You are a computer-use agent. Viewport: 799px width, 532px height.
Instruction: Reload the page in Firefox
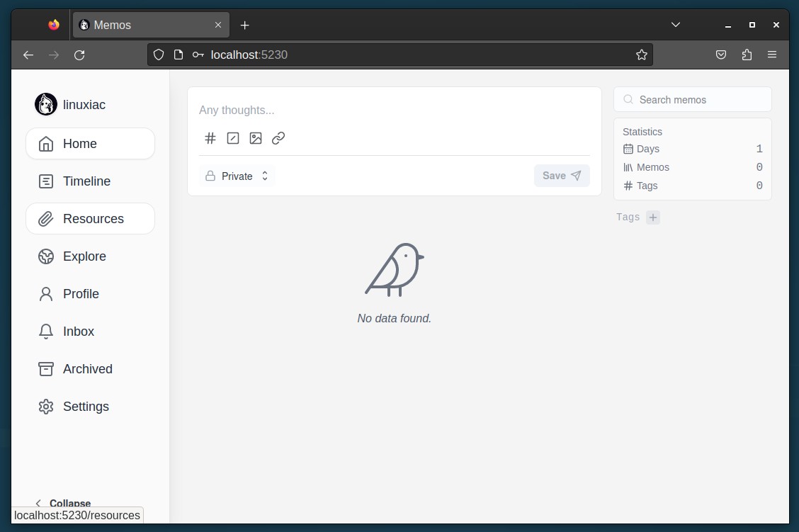(x=79, y=55)
